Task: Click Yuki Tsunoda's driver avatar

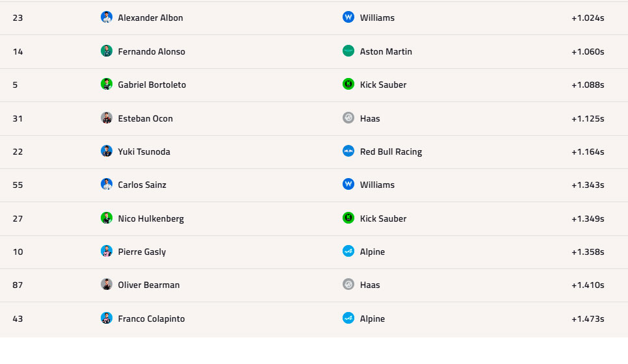Action: (107, 151)
